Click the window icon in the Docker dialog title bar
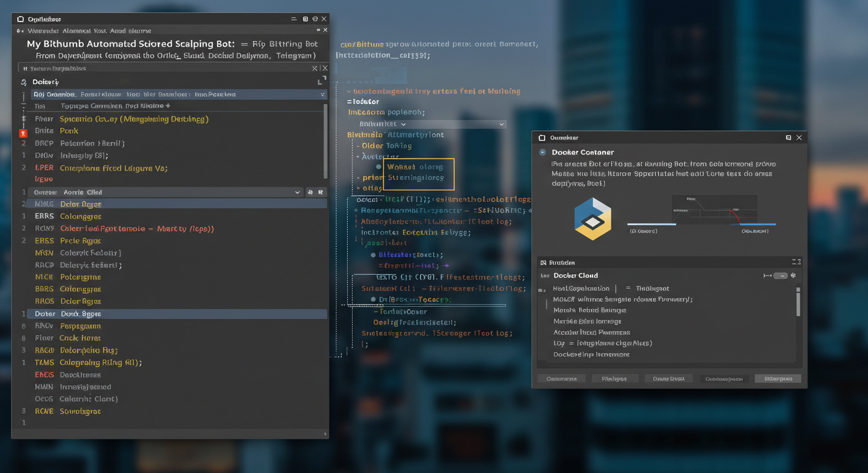Viewport: 868px width, 473px height. point(542,138)
